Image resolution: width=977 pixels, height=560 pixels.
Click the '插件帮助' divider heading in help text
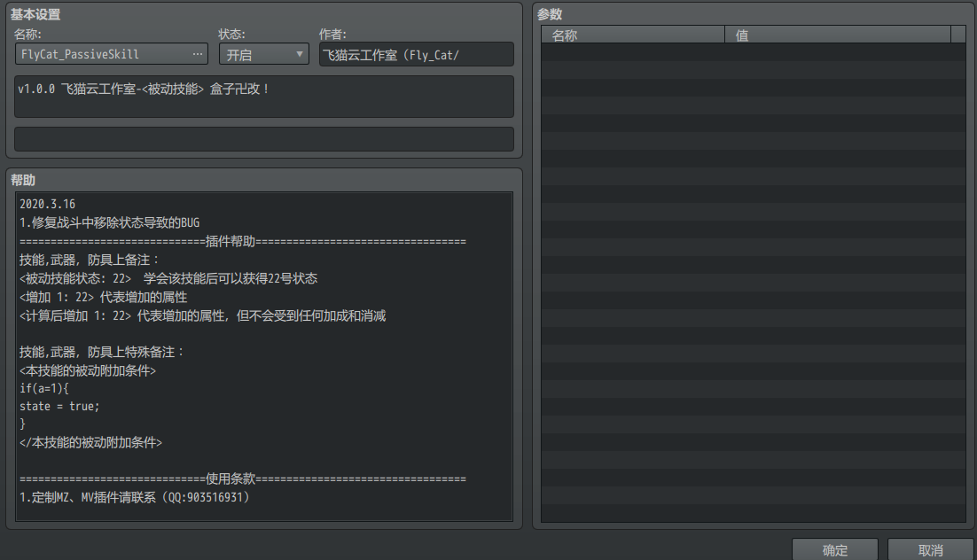tap(231, 241)
